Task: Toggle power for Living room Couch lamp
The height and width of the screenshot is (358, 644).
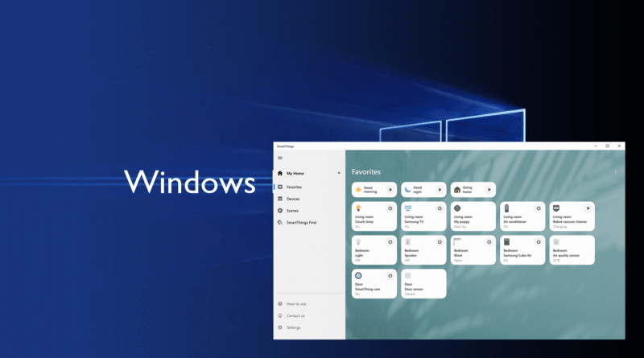Action: click(390, 208)
